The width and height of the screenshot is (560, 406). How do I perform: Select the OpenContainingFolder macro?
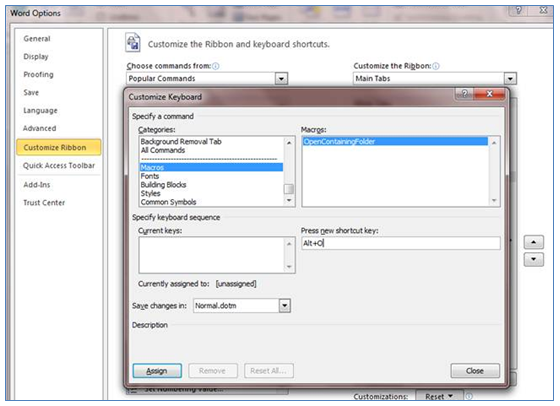[x=395, y=142]
